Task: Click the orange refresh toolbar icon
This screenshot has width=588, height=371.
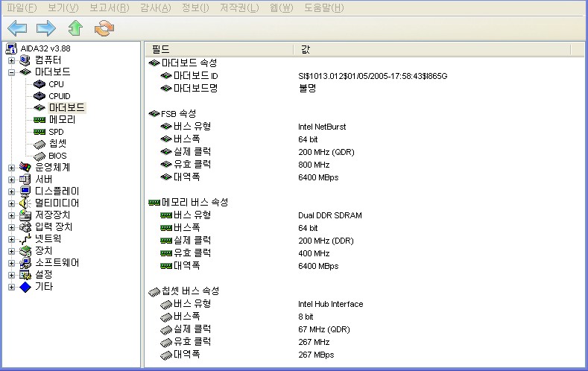Action: click(104, 28)
